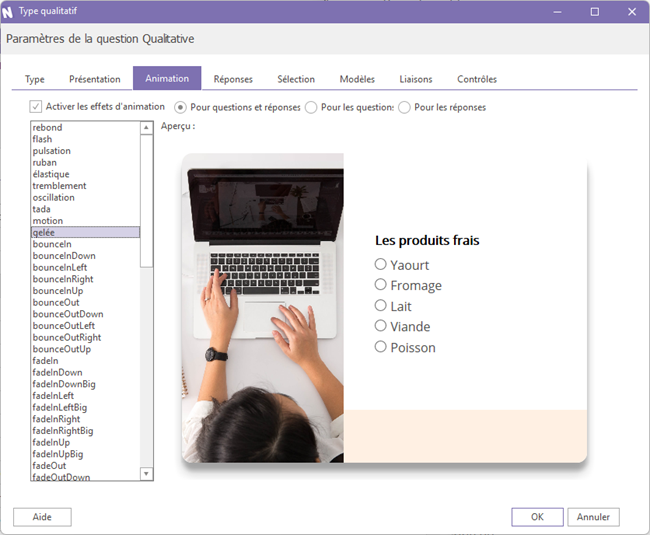Screen dimensions: 650x535
Task: Go to the Réponses tab
Action: tap(233, 79)
